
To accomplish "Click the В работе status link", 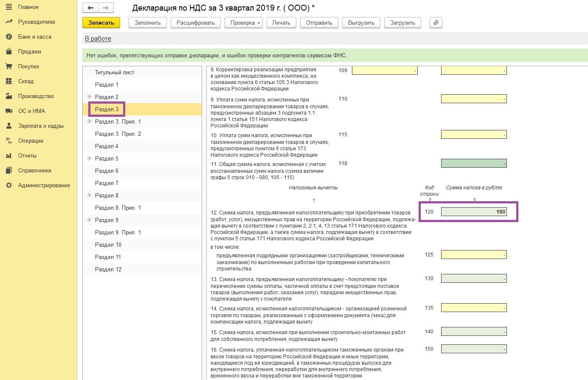I will tap(98, 39).
